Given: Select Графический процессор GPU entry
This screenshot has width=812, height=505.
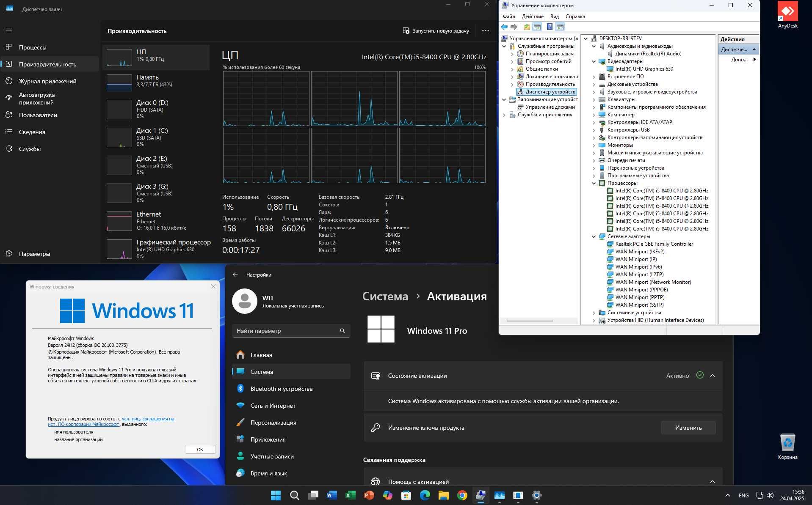Looking at the screenshot, I should point(156,249).
